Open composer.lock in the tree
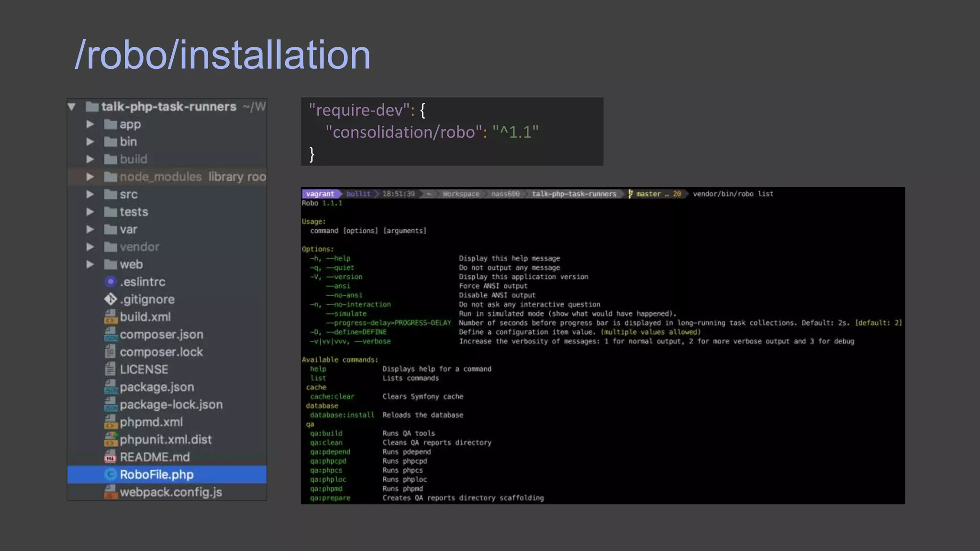This screenshot has height=551, width=980. (161, 352)
